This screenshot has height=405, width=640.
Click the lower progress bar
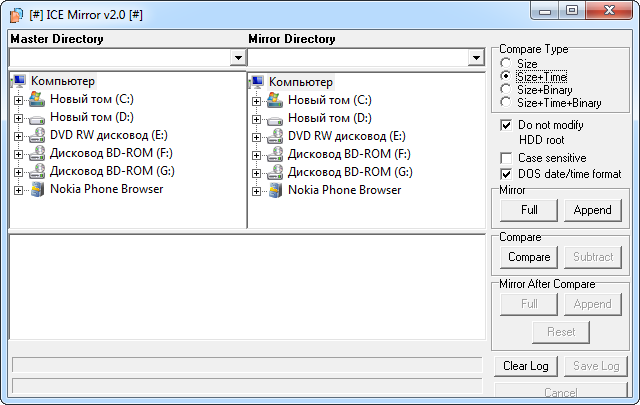[247, 386]
